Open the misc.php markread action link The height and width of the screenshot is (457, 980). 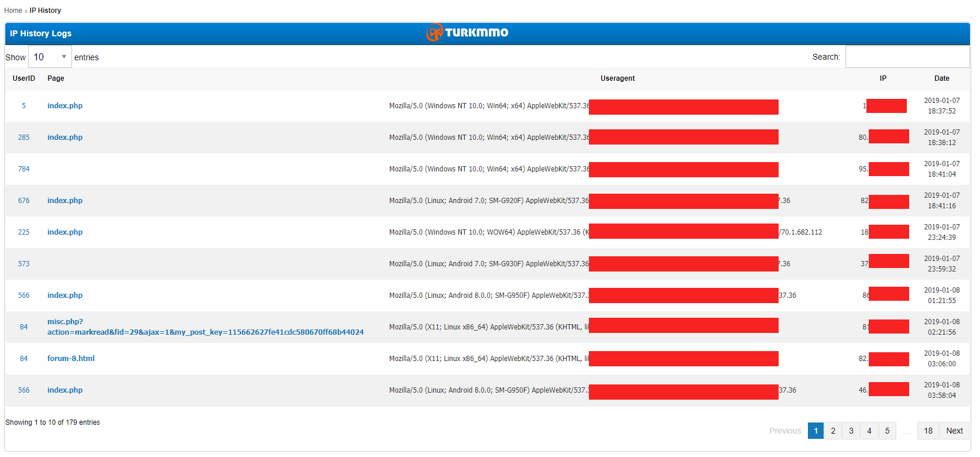coord(205,327)
